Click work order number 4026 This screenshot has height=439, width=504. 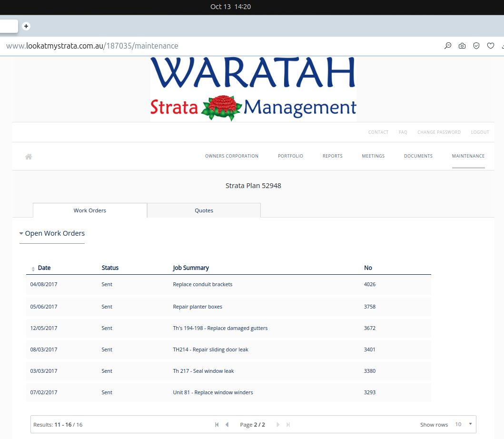pos(370,284)
